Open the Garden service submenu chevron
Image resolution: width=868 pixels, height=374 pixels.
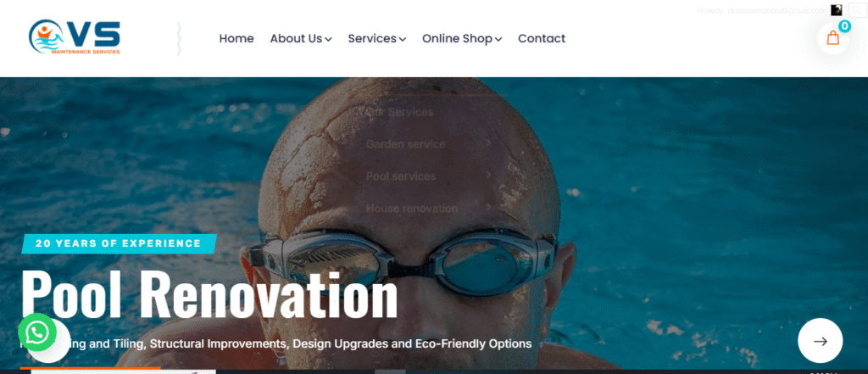point(489,144)
